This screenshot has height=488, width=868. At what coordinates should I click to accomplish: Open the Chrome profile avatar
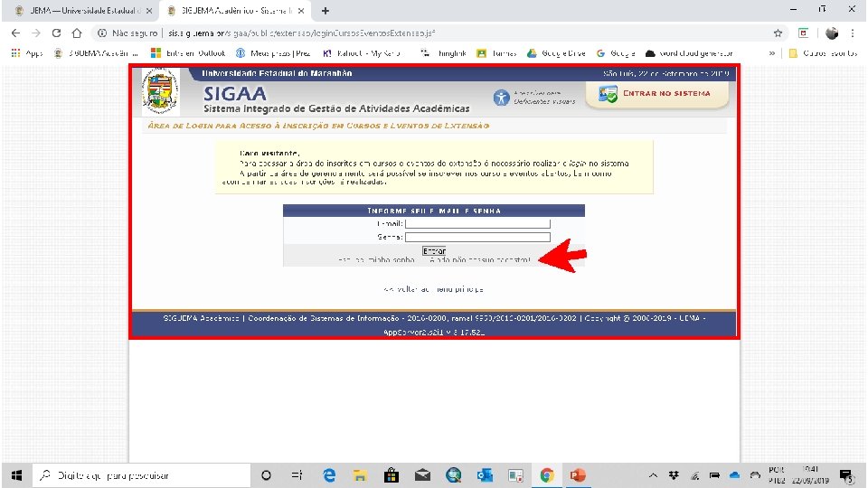tap(832, 33)
